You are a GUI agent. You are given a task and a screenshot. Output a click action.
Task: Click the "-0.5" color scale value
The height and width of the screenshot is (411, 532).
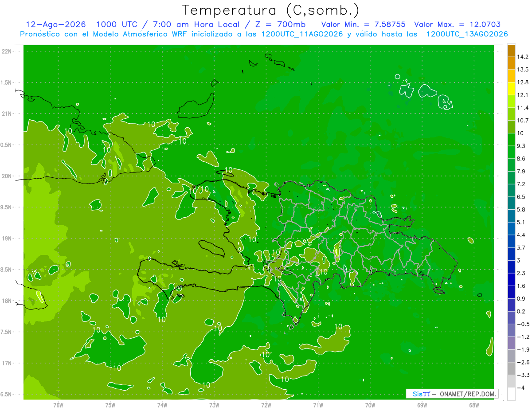[x=523, y=324]
